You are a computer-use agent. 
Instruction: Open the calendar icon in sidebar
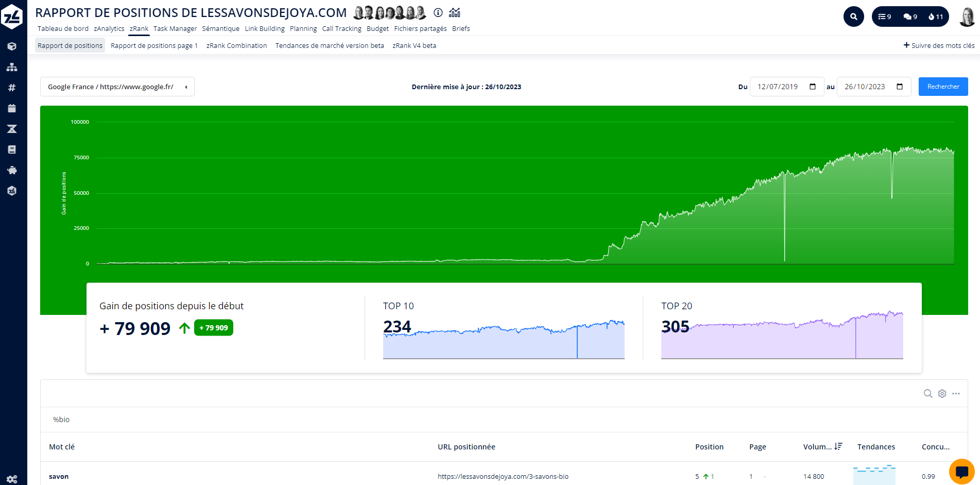point(12,108)
